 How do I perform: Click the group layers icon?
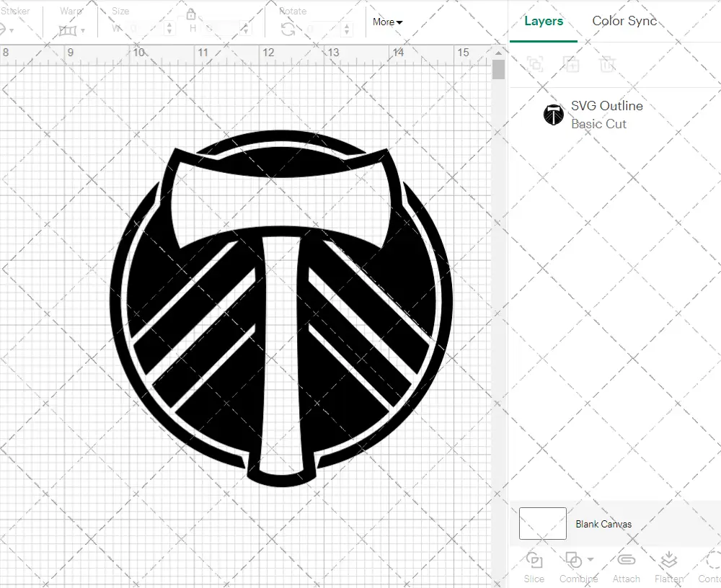pyautogui.click(x=534, y=64)
